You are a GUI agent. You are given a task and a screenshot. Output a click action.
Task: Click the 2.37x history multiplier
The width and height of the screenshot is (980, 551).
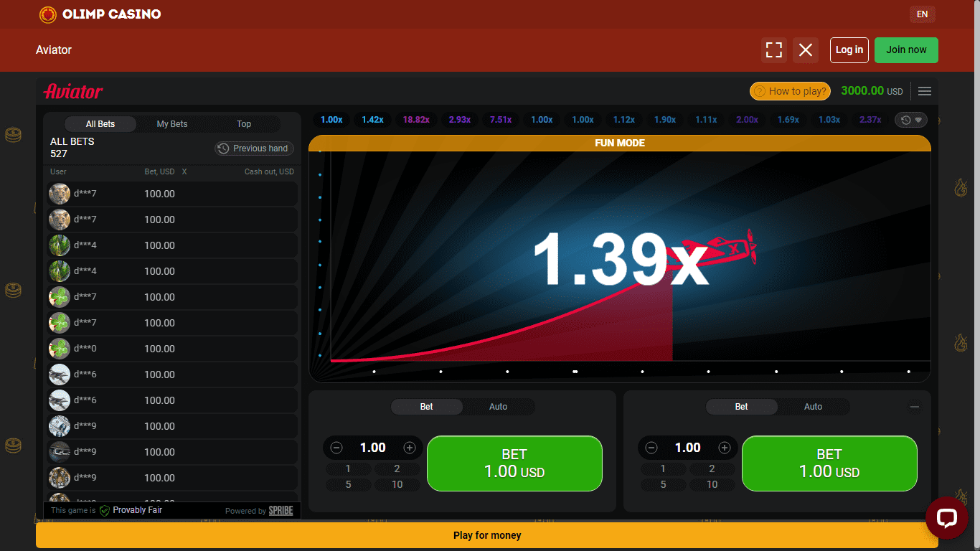870,120
